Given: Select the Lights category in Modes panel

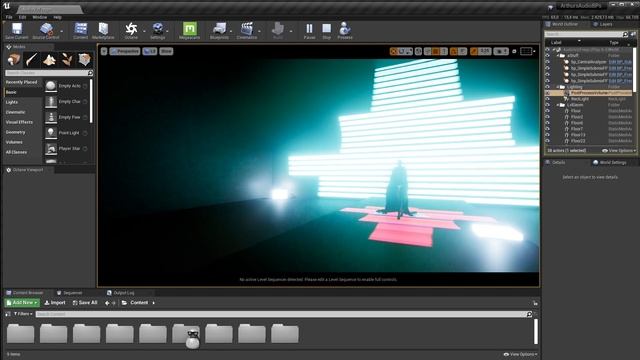Looking at the screenshot, I should [x=12, y=102].
